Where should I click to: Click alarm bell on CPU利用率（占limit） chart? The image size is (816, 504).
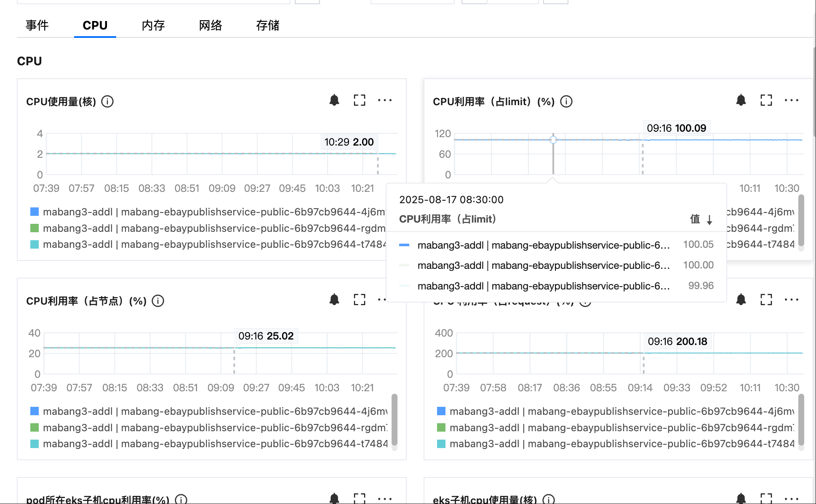pyautogui.click(x=741, y=100)
